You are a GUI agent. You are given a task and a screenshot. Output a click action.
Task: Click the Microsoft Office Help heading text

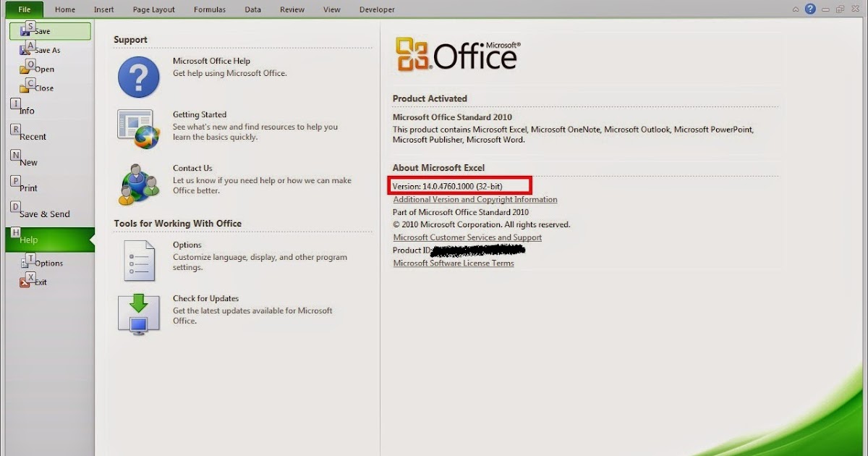211,62
